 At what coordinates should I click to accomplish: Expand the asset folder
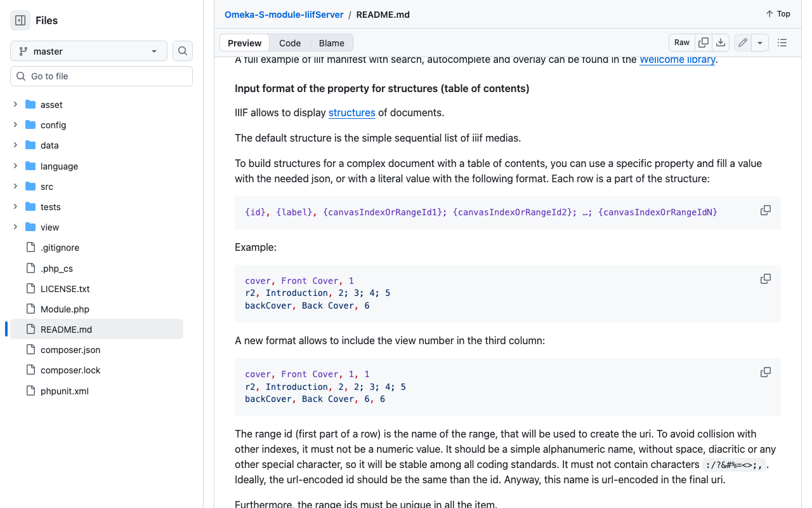point(15,105)
